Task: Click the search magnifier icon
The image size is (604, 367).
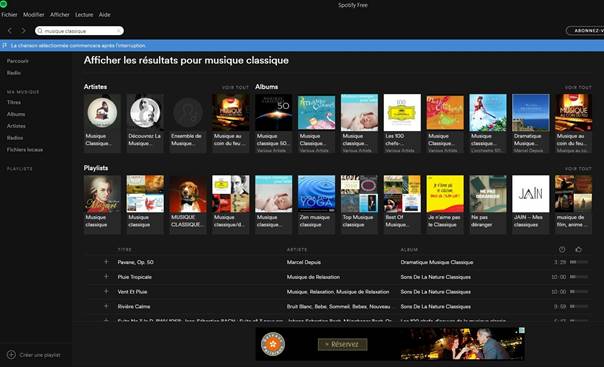Action: tap(40, 30)
